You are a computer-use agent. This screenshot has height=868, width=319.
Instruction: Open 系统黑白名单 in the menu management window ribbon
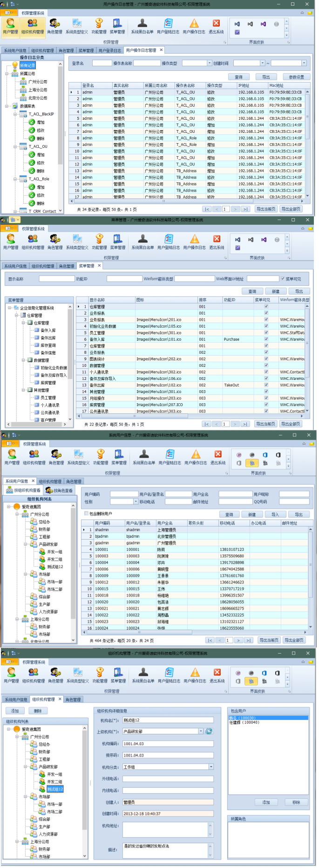click(x=143, y=242)
